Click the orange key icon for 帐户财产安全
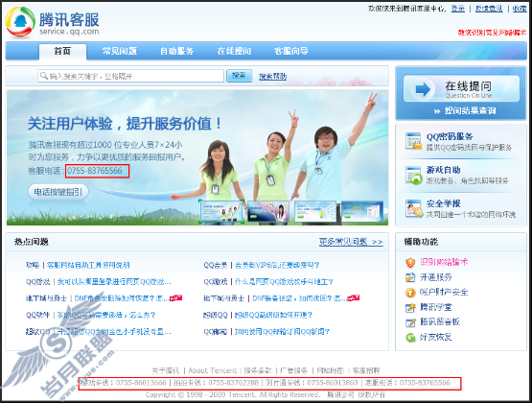 (x=410, y=293)
